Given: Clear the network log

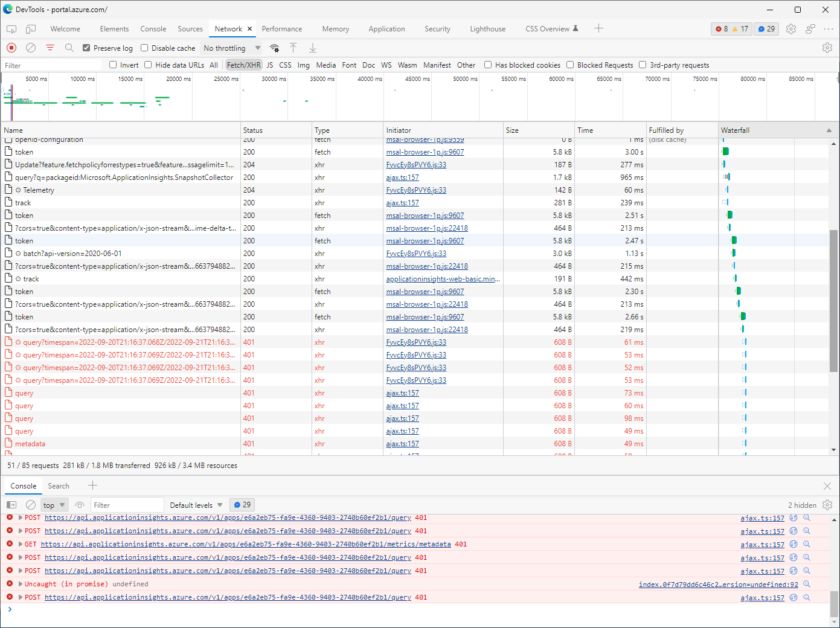Looking at the screenshot, I should click(31, 48).
